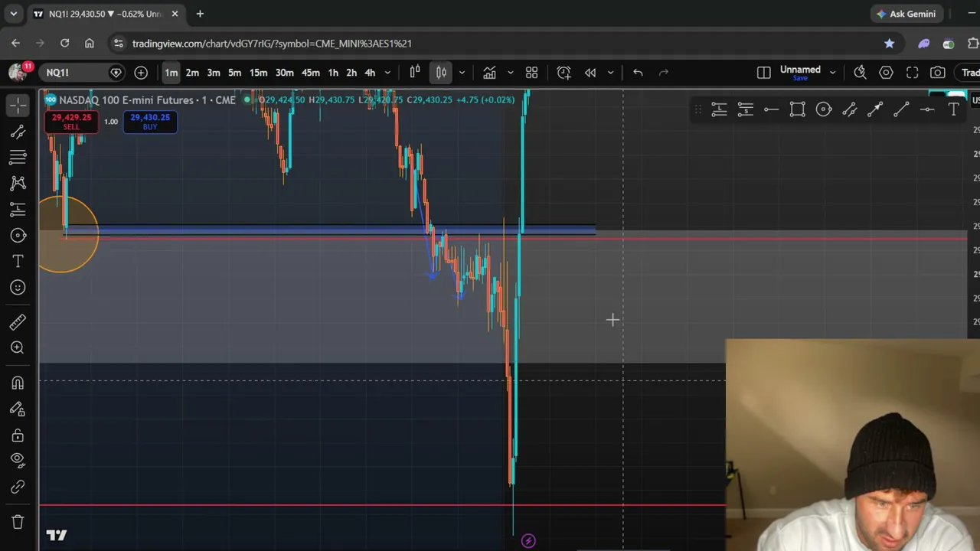This screenshot has width=980, height=551.
Task: Open the chart patterns tool
Action: pyautogui.click(x=18, y=184)
